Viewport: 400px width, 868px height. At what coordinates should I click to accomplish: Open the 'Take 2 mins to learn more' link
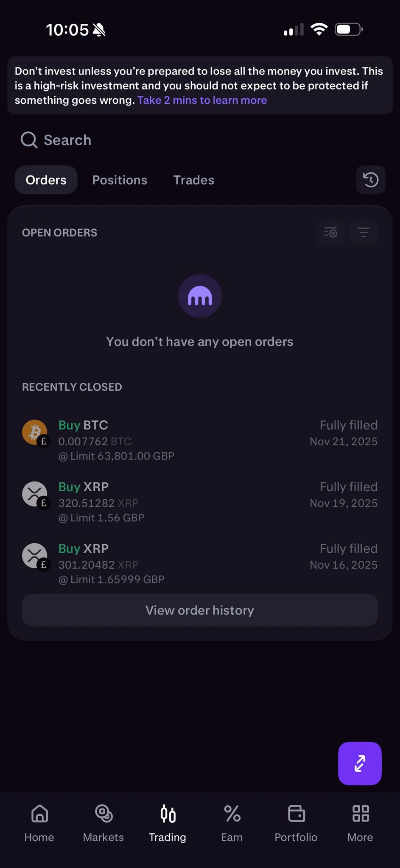[x=202, y=100]
